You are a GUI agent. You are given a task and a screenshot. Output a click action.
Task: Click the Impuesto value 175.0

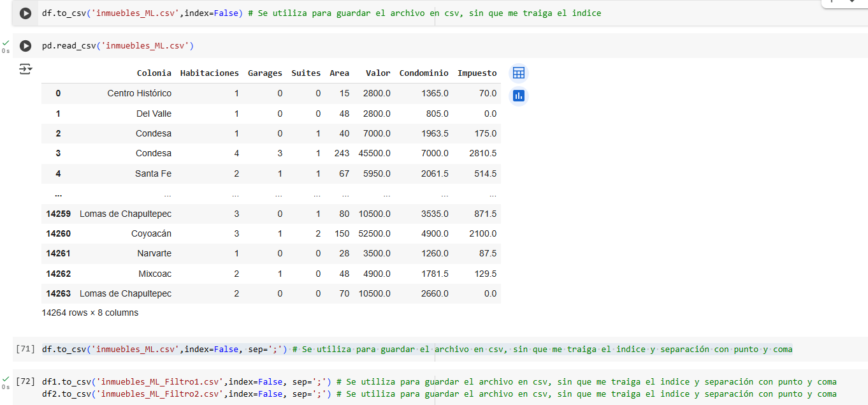point(486,133)
